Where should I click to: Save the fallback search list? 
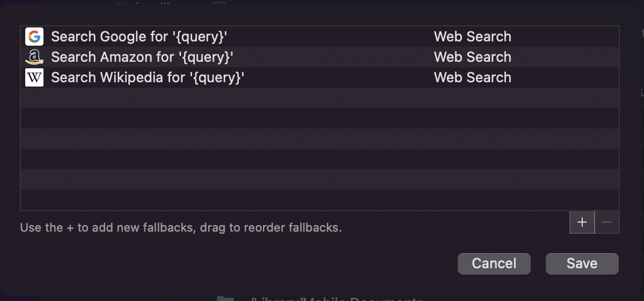582,263
